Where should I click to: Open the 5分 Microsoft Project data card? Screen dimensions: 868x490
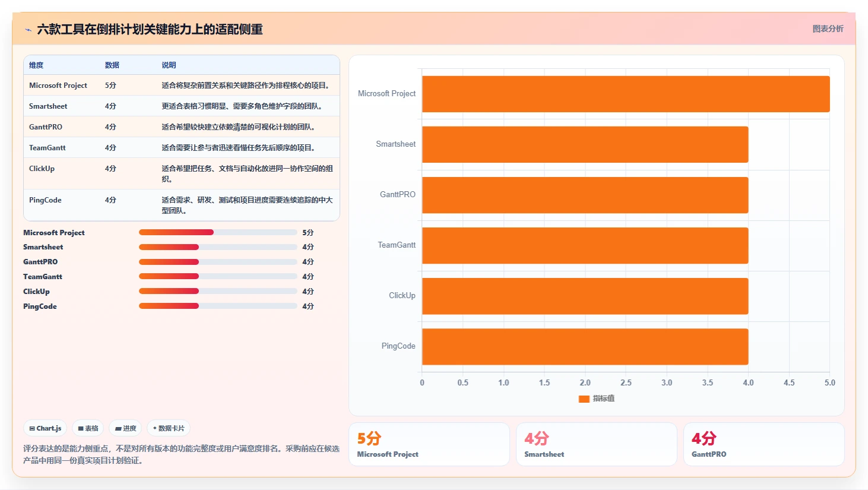point(429,444)
